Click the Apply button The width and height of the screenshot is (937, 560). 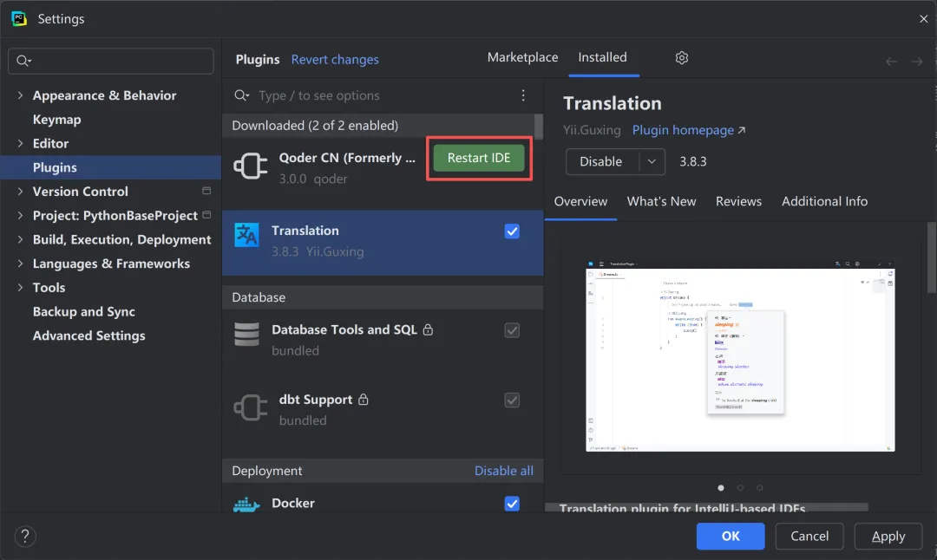888,536
